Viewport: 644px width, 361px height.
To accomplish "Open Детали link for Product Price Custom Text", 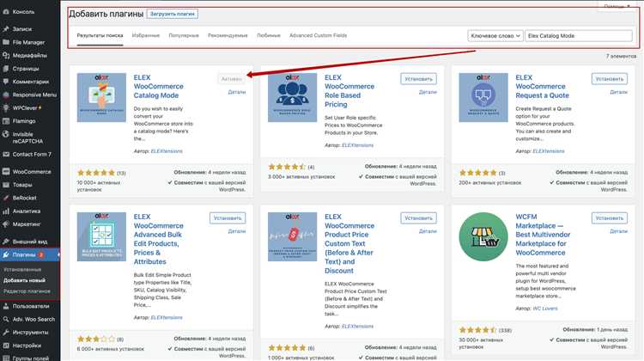I will pos(428,231).
